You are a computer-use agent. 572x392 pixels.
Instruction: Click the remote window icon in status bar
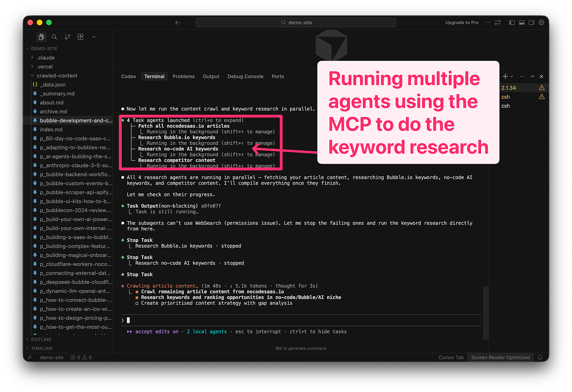(x=30, y=357)
